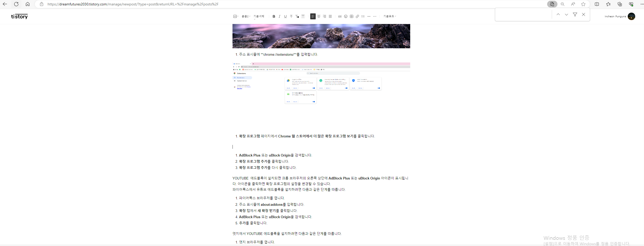The image size is (644, 246).
Task: Click the line '확장 프로그램 추가를 다시 클릭합니다'
Action: tap(268, 168)
